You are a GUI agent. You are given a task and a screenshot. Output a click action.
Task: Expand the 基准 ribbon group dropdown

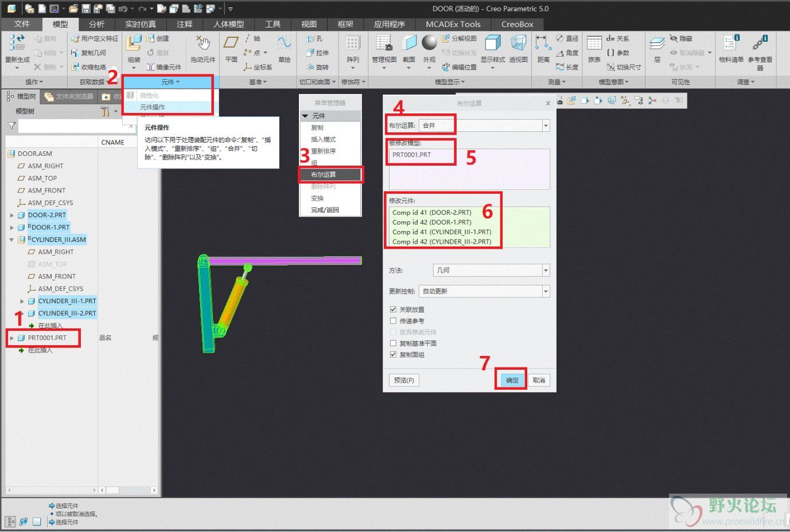(x=258, y=82)
